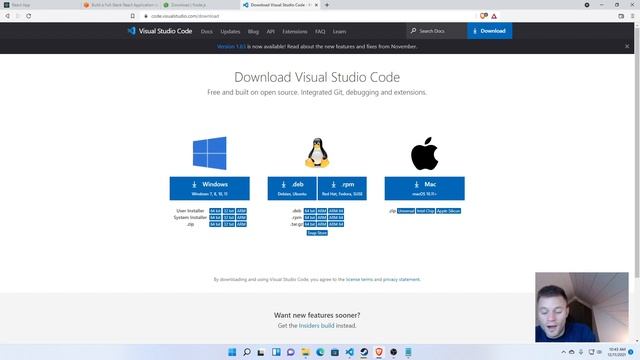Click the browser back button

(x=7, y=16)
